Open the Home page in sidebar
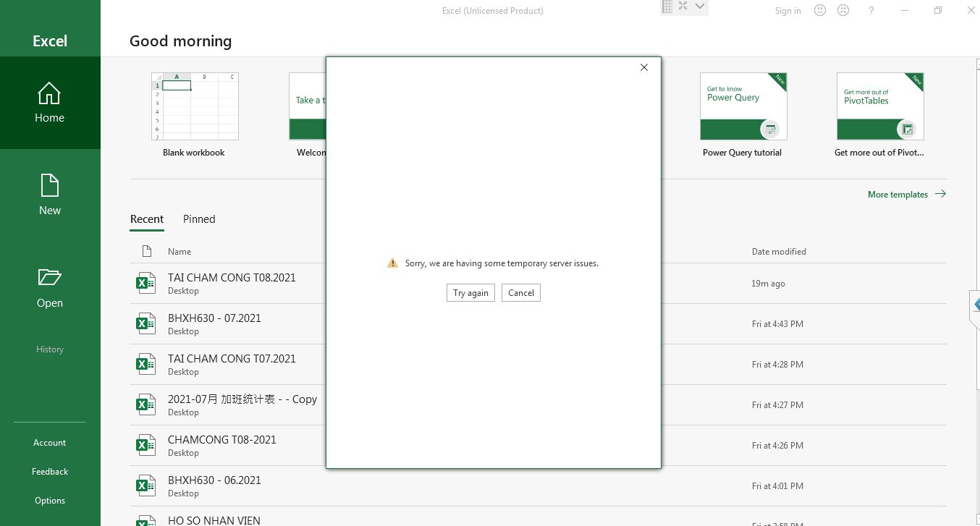Image resolution: width=980 pixels, height=526 pixels. [x=50, y=103]
